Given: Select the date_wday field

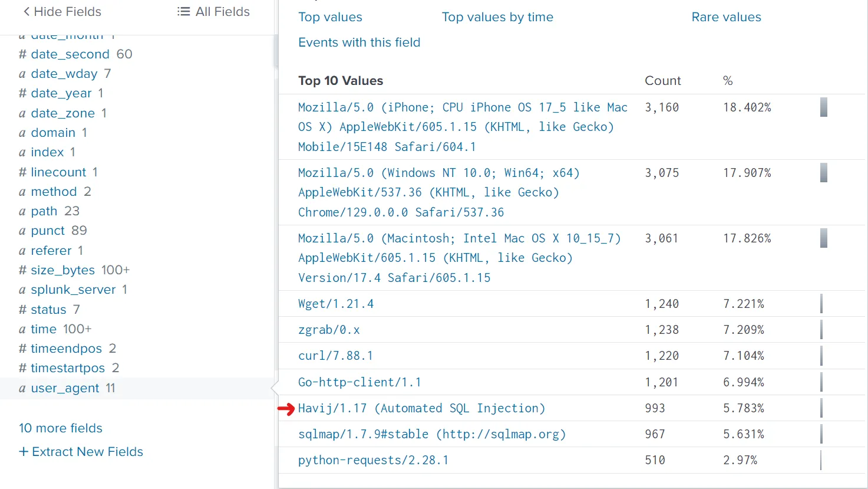Looking at the screenshot, I should (x=64, y=74).
